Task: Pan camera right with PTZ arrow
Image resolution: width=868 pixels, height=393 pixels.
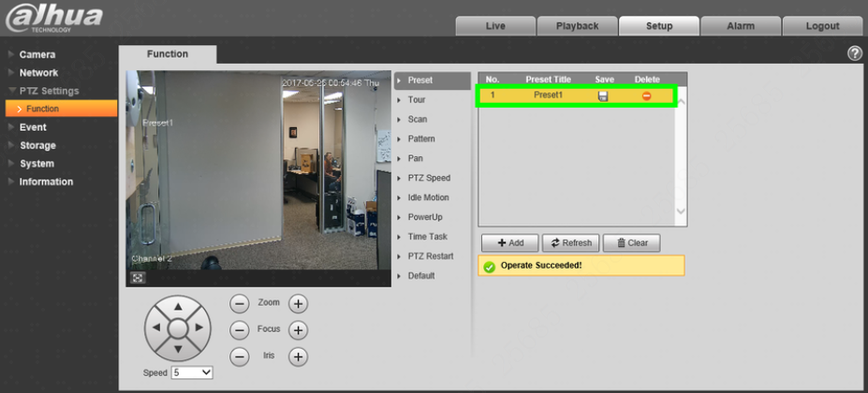Action: click(199, 327)
